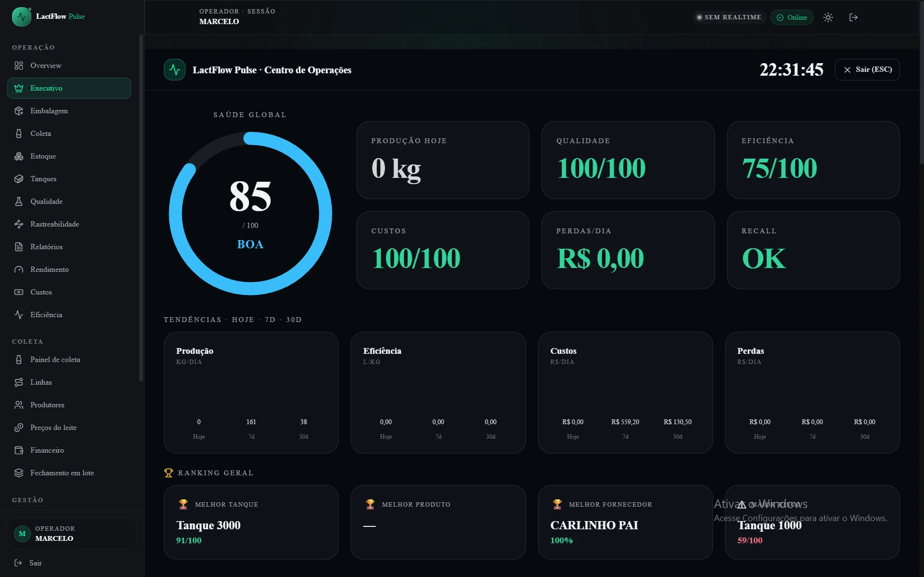
Task: Click the Saúde Global gauge ring
Action: pyautogui.click(x=251, y=214)
